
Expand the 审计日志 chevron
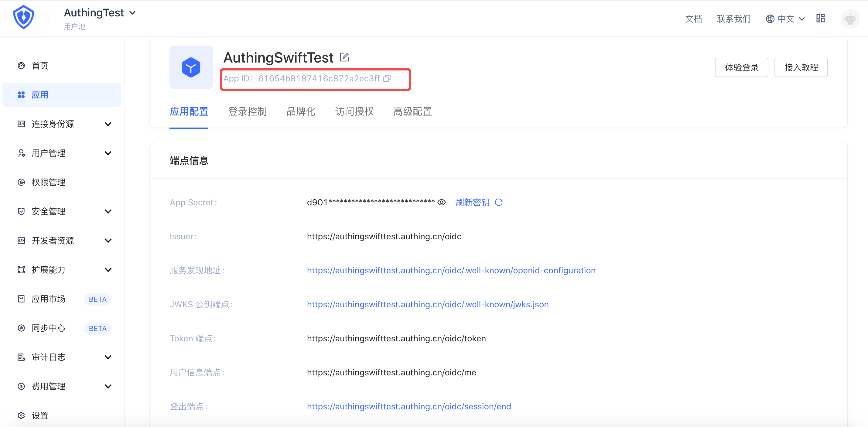pos(108,357)
